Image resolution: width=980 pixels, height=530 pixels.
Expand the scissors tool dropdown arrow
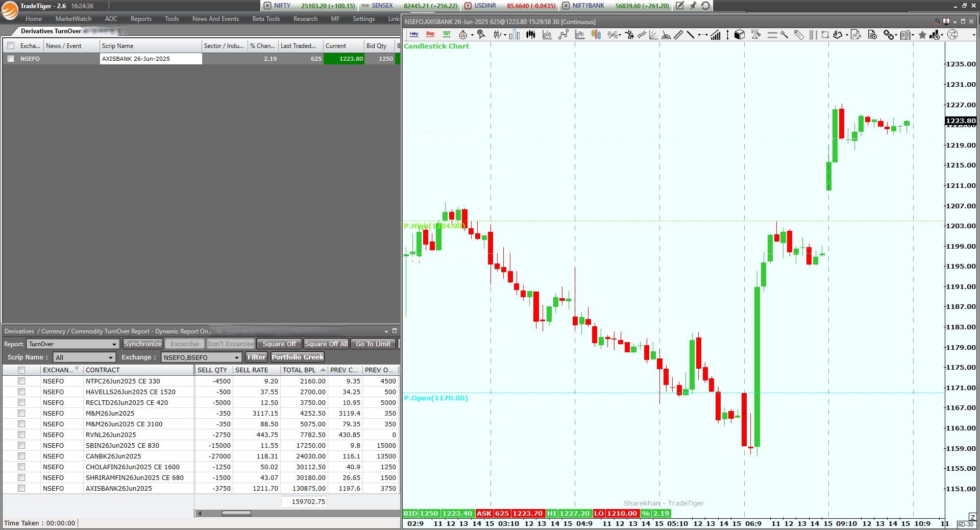coord(620,35)
